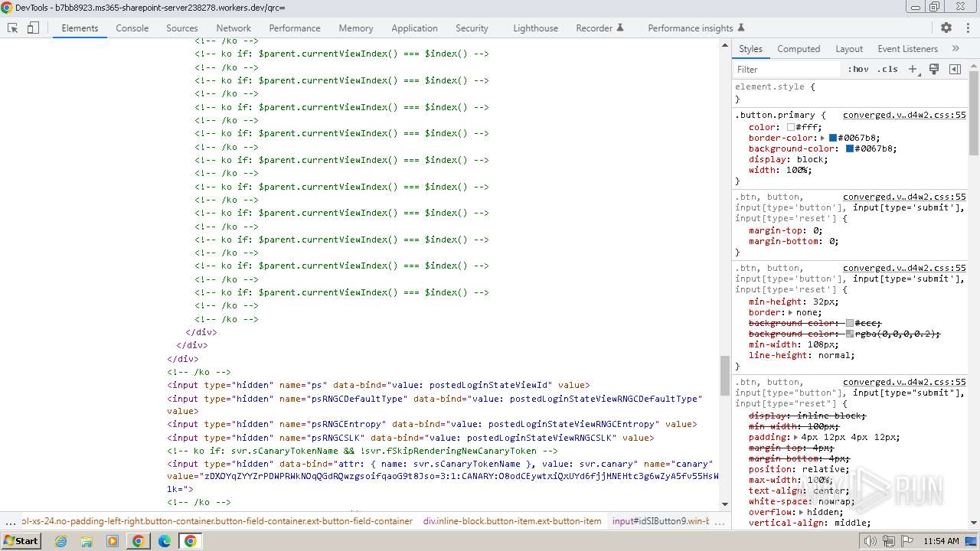
Task: Click the Recorder tab flask icon
Action: [620, 28]
